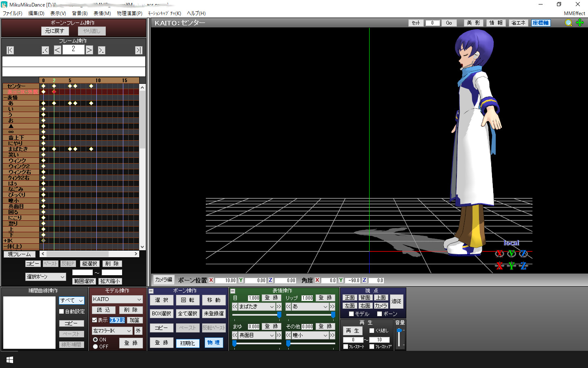Image resolution: width=588 pixels, height=368 pixels.
Task: Open the まばたき eye expression dropdown
Action: 254,306
